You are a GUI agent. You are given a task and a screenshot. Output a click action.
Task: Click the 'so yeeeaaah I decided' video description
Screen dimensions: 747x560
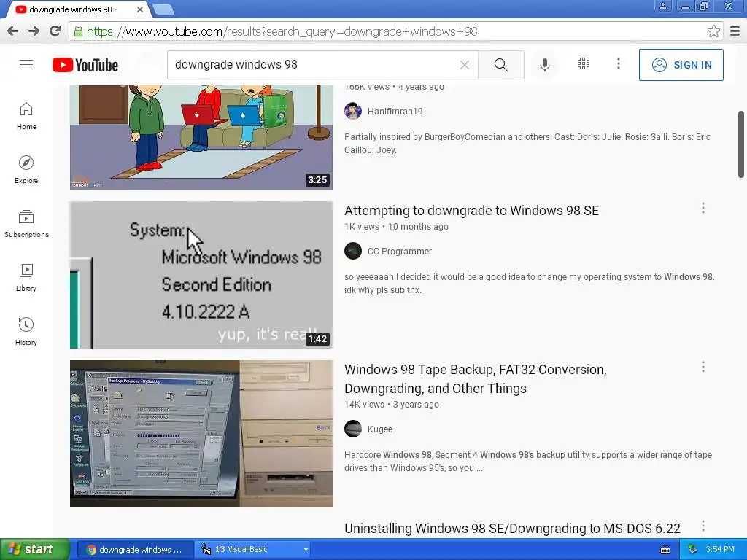tap(530, 284)
